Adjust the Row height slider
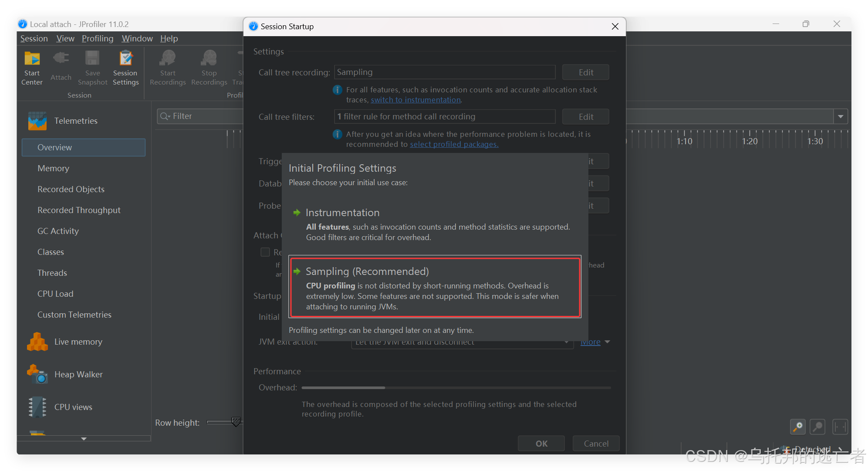Screen dimensions: 868x471 click(236, 422)
